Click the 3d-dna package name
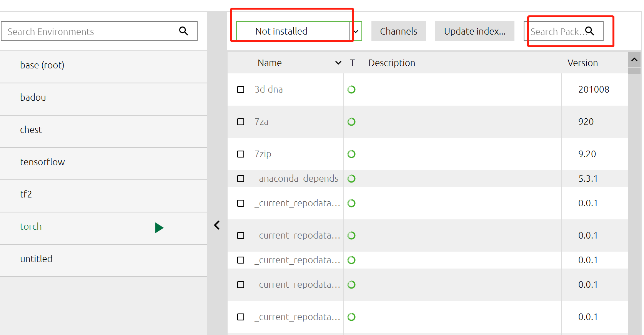The width and height of the screenshot is (644, 335). pos(269,90)
